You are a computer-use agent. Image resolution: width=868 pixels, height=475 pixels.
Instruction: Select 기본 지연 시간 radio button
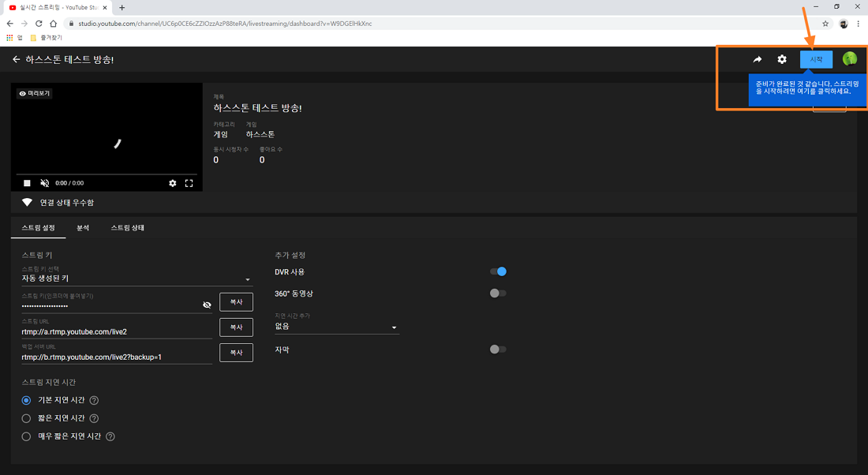[x=26, y=400]
